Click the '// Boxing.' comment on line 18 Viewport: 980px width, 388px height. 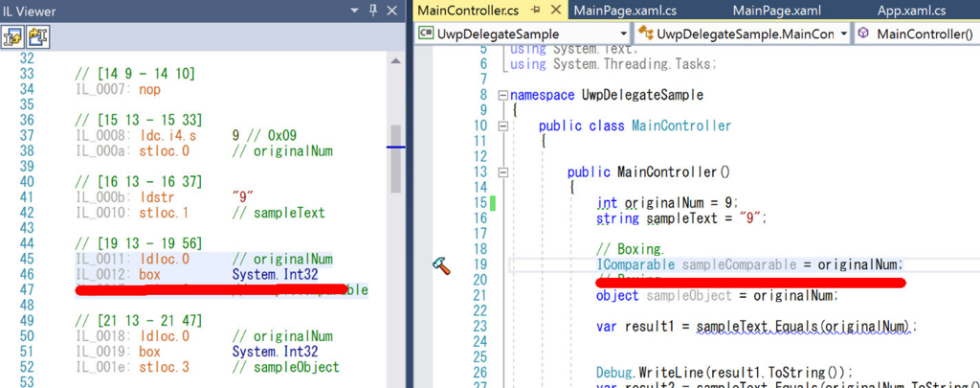tap(631, 250)
